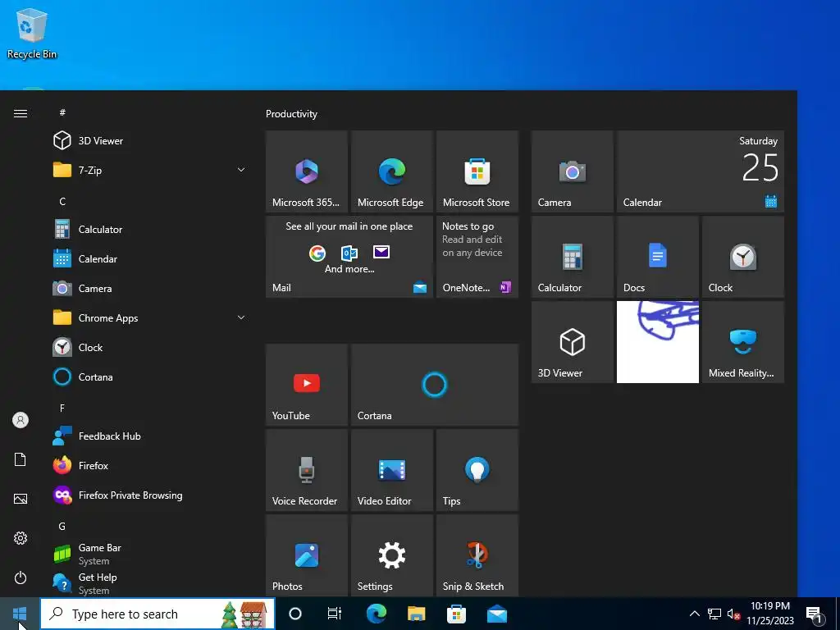Jump to the # letter header
The height and width of the screenshot is (630, 840).
tap(62, 112)
